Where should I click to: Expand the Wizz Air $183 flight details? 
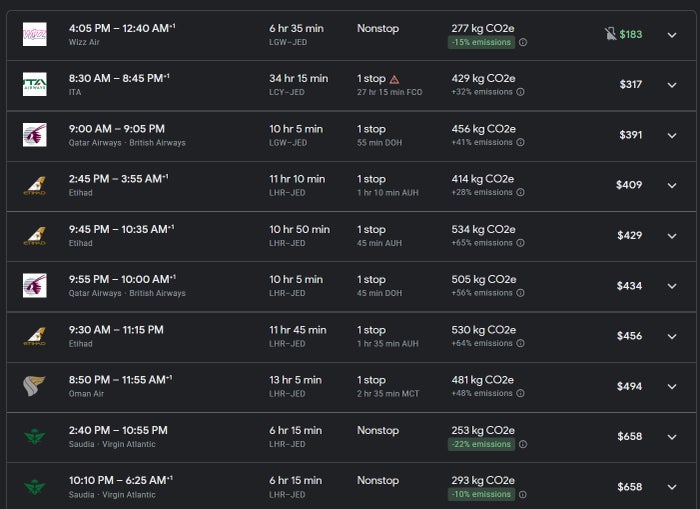tap(672, 35)
